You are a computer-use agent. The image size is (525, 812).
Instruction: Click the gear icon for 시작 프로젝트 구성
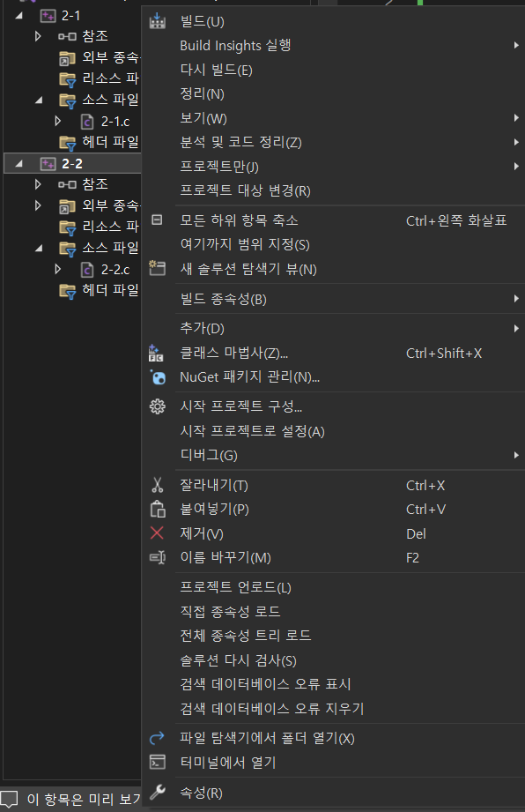click(158, 406)
